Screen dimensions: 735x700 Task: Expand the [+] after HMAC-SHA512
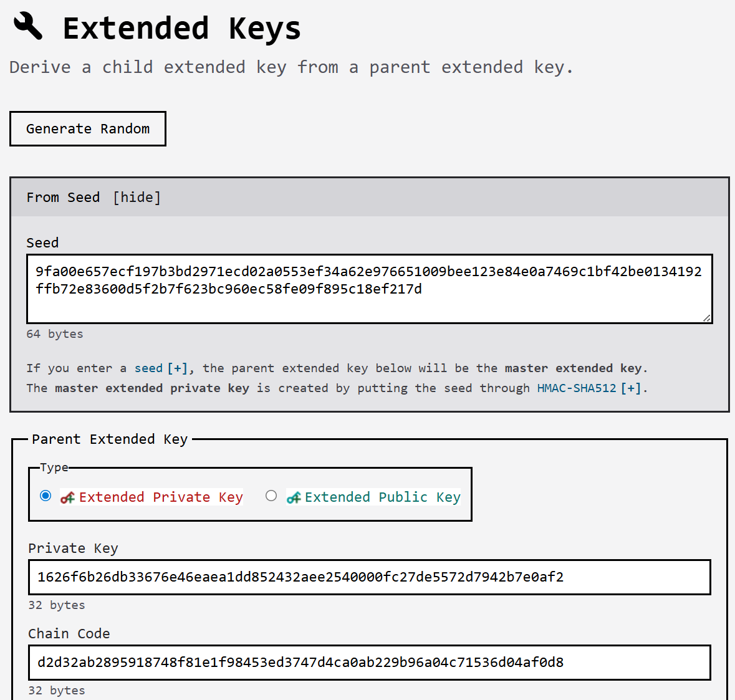pyautogui.click(x=632, y=388)
